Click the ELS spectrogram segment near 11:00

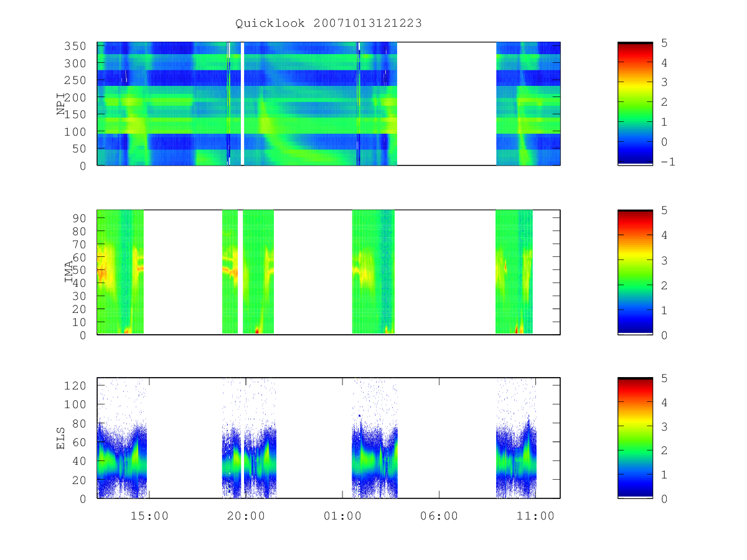coord(516,438)
